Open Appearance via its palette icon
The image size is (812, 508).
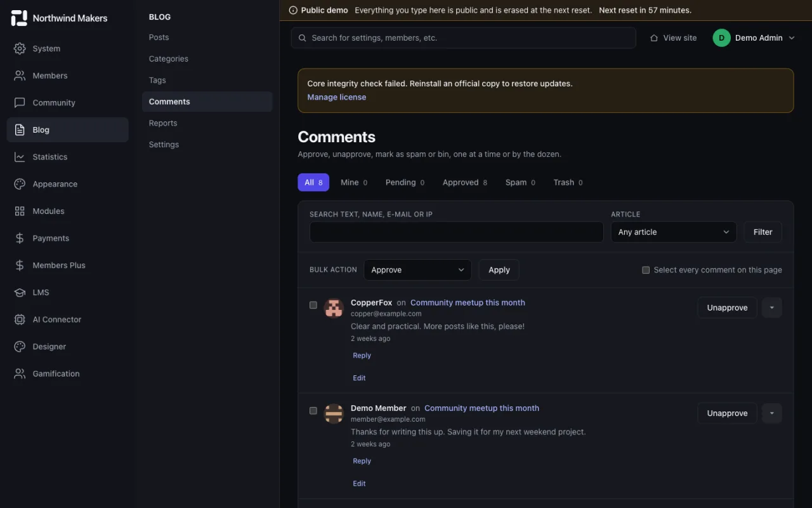[x=20, y=184]
